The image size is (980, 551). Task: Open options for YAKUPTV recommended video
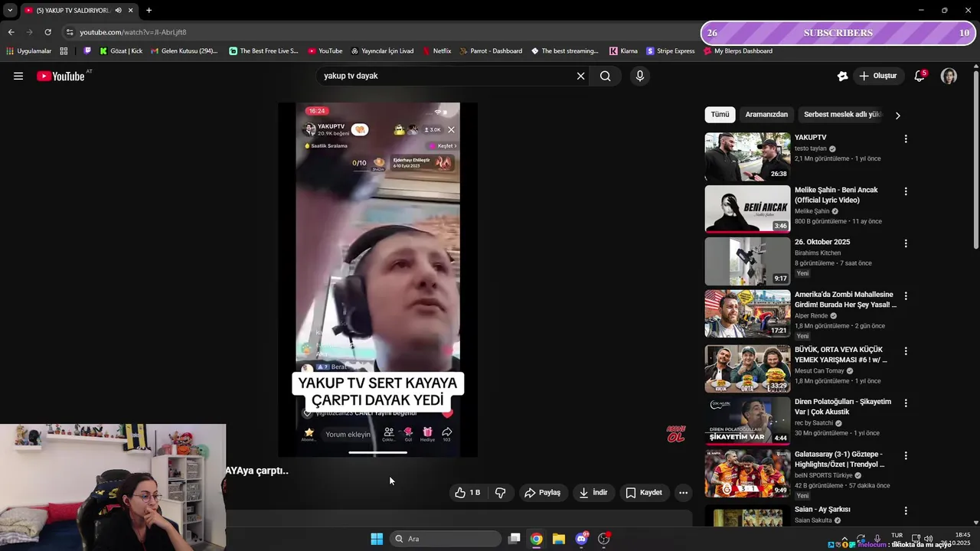pos(906,139)
